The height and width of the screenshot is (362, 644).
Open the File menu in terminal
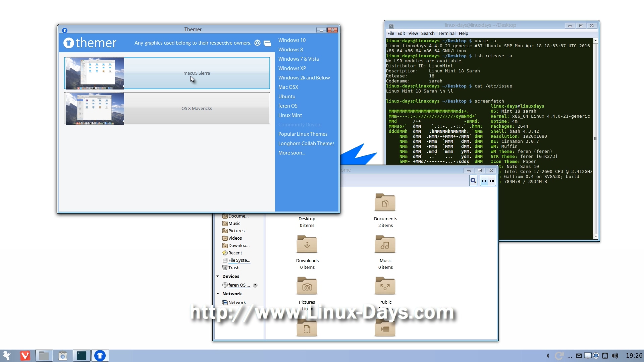391,33
